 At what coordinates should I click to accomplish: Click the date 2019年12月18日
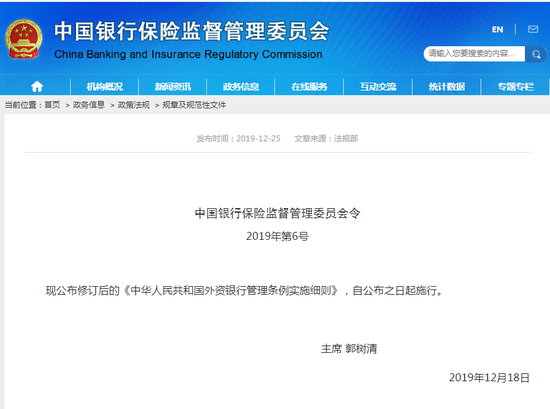click(x=489, y=378)
